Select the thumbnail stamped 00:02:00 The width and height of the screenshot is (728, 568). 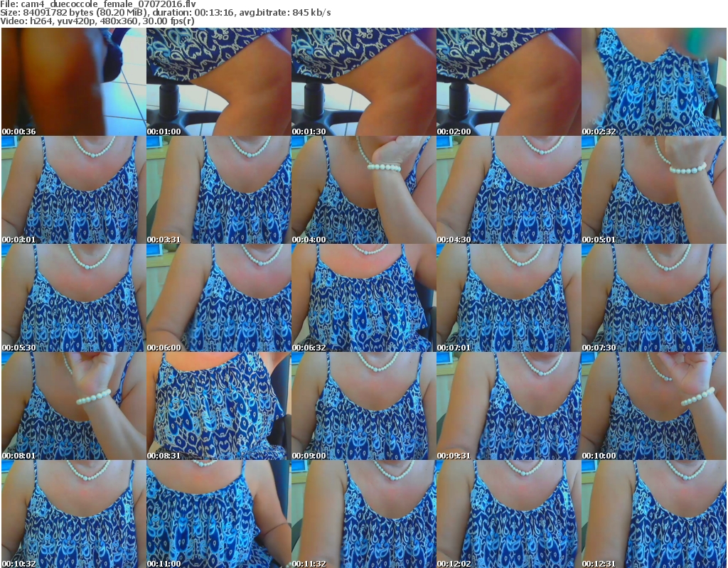click(509, 82)
